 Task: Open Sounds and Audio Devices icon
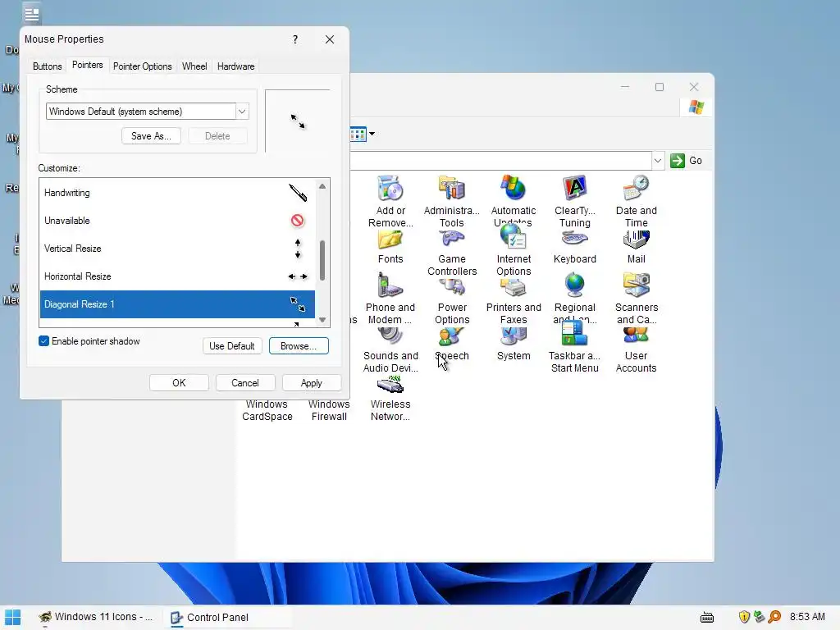pyautogui.click(x=390, y=336)
